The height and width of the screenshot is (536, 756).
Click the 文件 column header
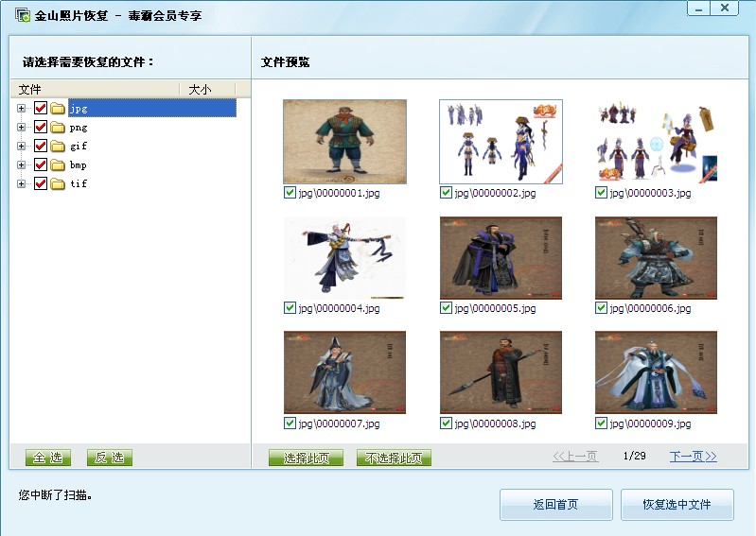point(95,89)
